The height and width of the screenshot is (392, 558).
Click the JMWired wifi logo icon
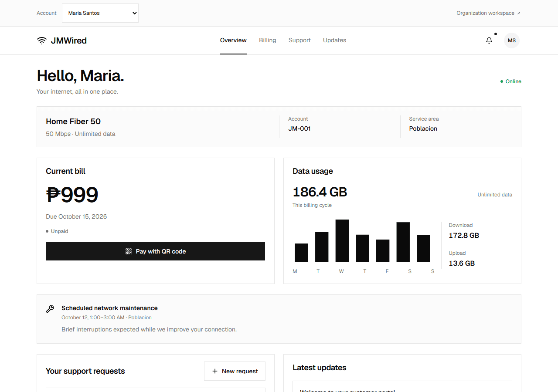[42, 41]
